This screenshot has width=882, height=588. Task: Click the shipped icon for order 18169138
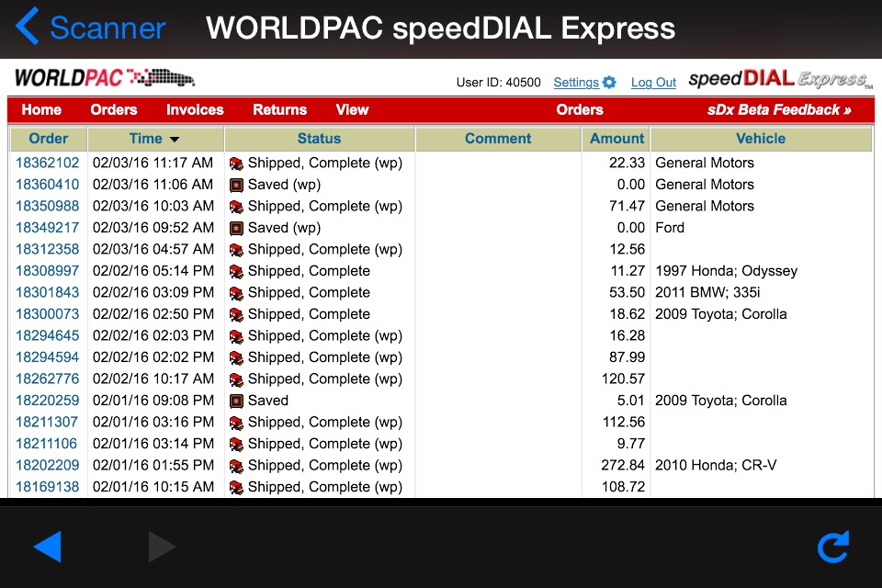click(237, 487)
